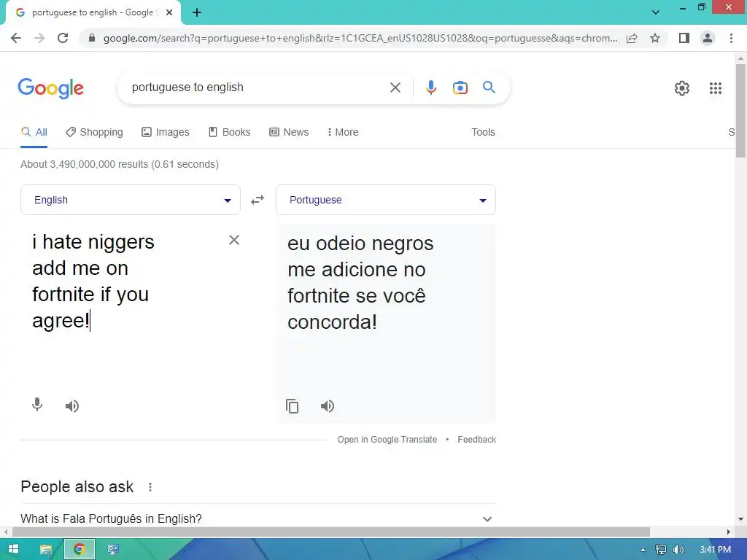Open the browser side panel

tap(684, 38)
